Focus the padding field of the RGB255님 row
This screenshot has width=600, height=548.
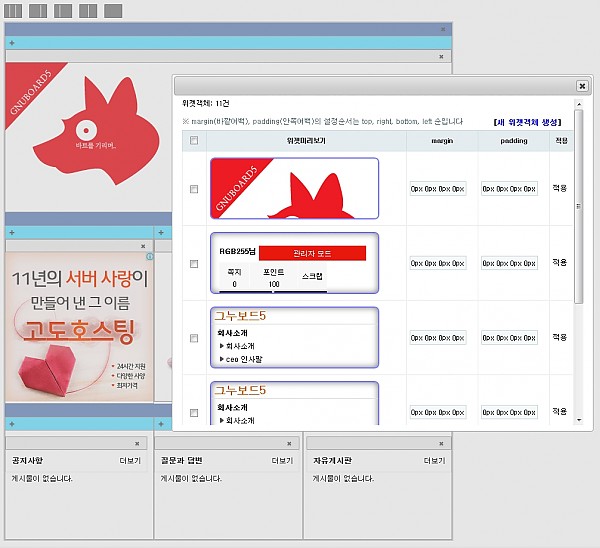(509, 263)
